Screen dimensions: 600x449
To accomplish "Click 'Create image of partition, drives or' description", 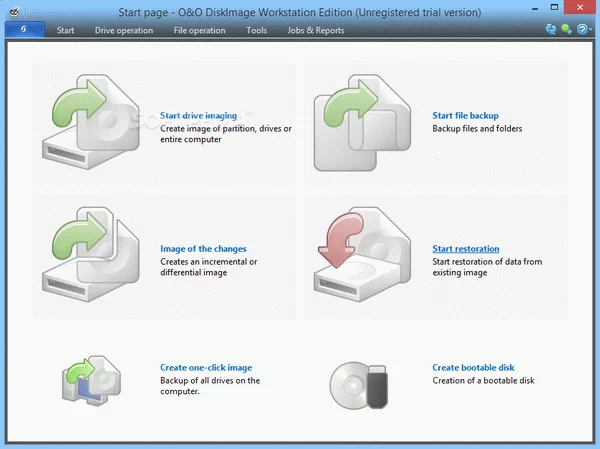I will pos(226,129).
